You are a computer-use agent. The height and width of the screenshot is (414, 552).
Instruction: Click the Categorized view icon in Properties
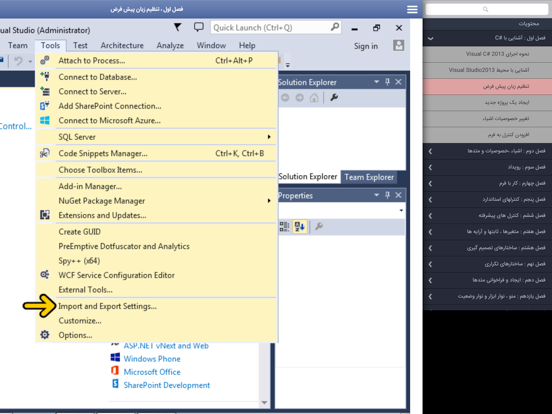click(x=284, y=226)
